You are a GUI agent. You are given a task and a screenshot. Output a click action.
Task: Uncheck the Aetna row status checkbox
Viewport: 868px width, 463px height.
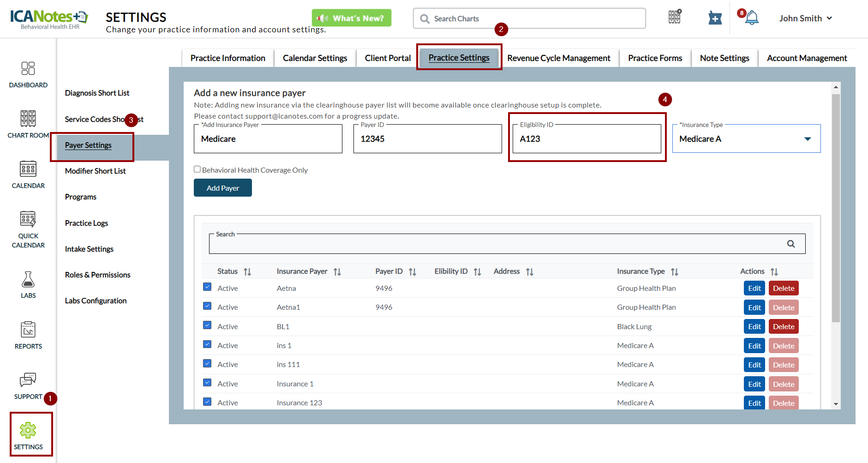click(x=207, y=287)
